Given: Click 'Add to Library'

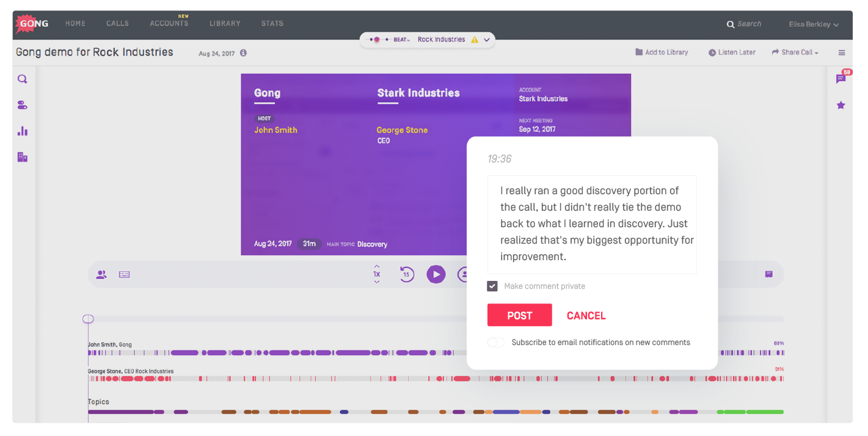Looking at the screenshot, I should click(662, 52).
